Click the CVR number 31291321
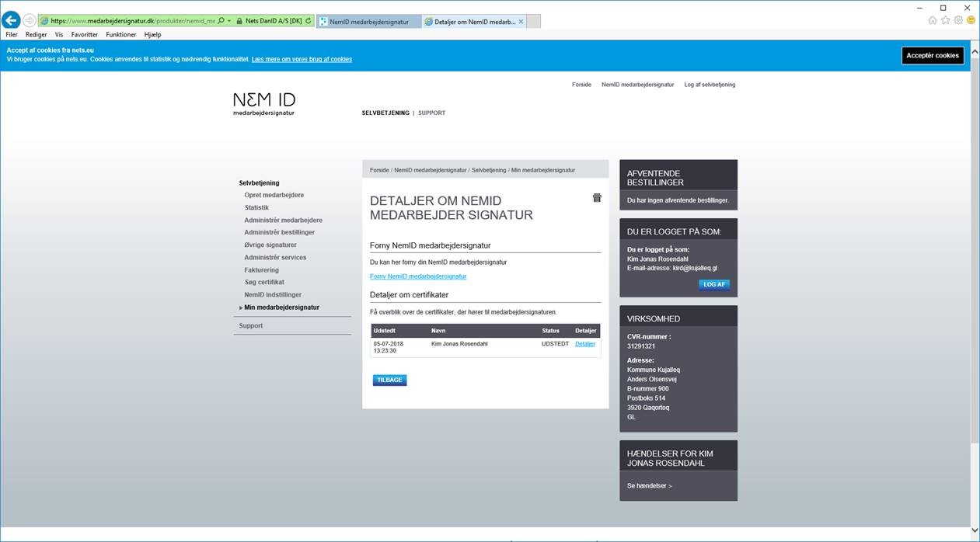Image resolution: width=980 pixels, height=542 pixels. (641, 346)
